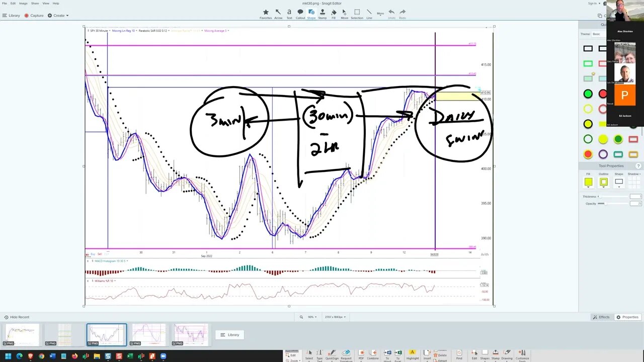
Task: Choose the dark green outlined circle style
Action: click(588, 139)
